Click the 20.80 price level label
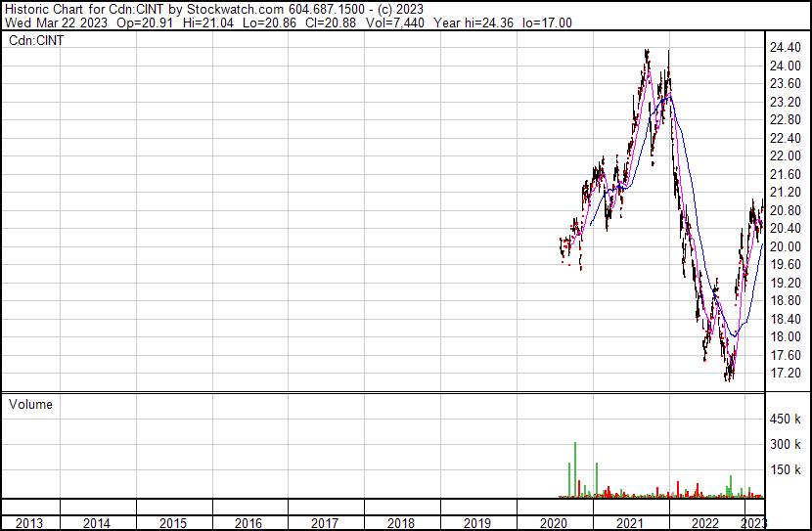Screen dimensions: 812x531 789,210
